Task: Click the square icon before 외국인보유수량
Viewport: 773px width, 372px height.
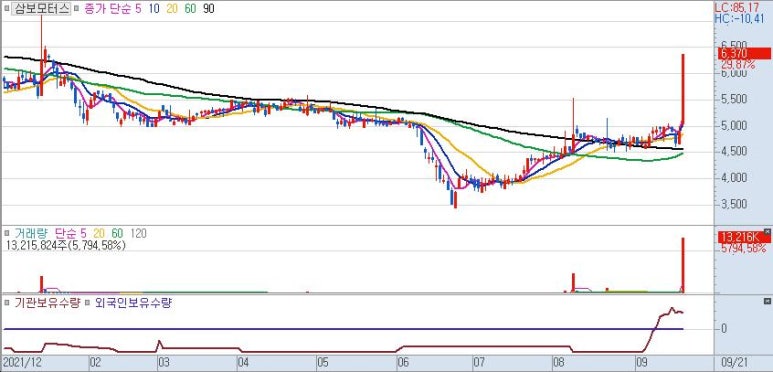Action: pyautogui.click(x=87, y=303)
